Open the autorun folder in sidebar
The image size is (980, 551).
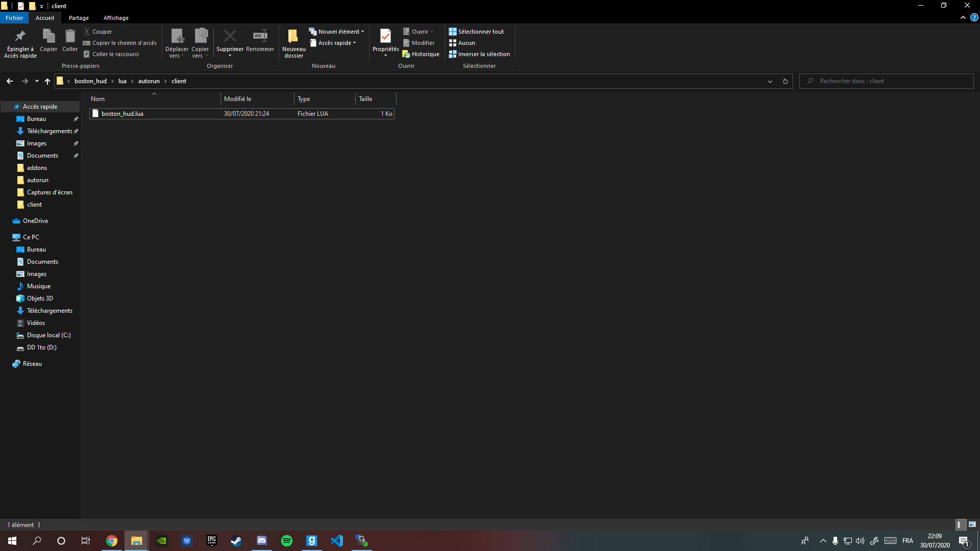pos(37,180)
